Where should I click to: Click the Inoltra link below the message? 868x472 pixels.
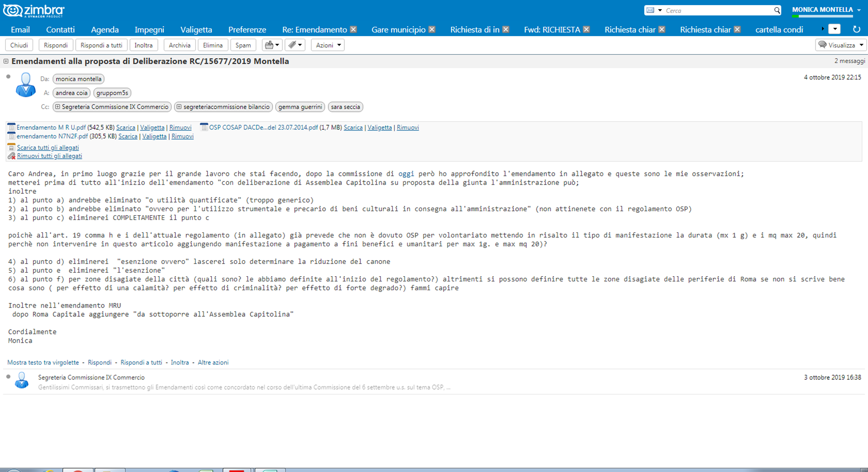point(180,363)
